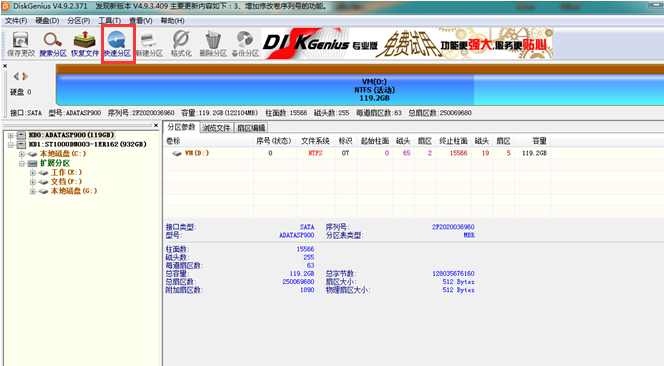Expand 本地磁盘(G:) tree node

coord(33,191)
